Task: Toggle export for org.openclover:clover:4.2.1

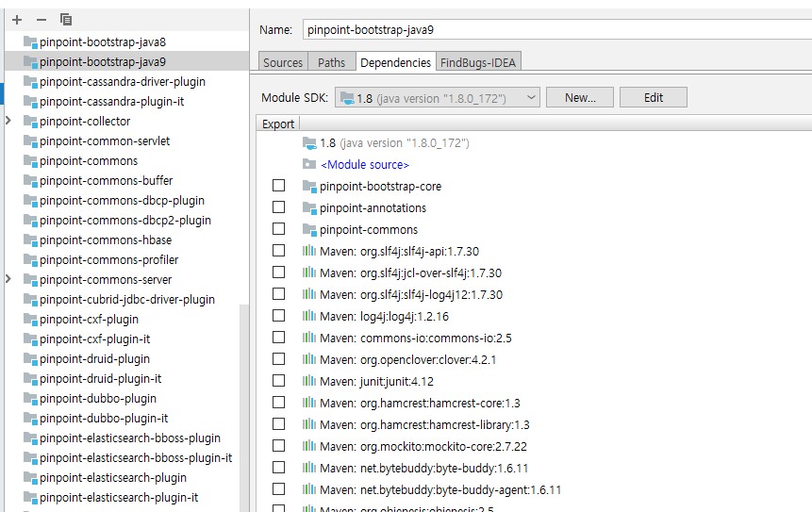Action: (278, 358)
